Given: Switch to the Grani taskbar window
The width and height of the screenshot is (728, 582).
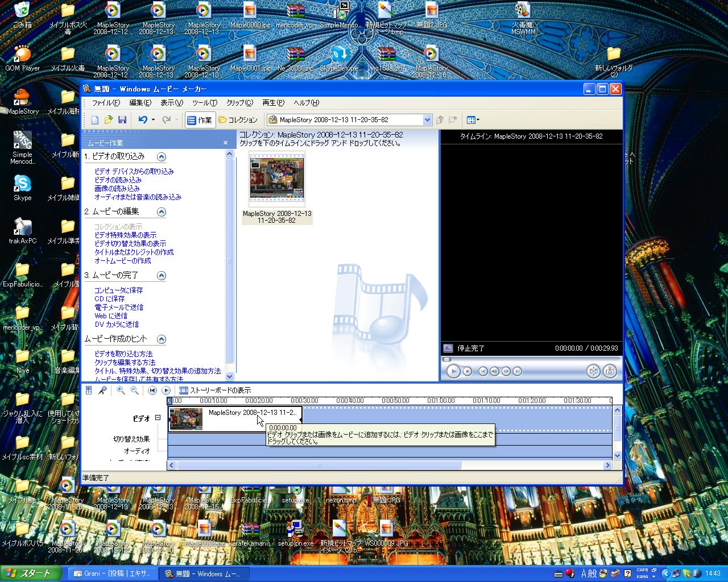Looking at the screenshot, I should (x=112, y=574).
